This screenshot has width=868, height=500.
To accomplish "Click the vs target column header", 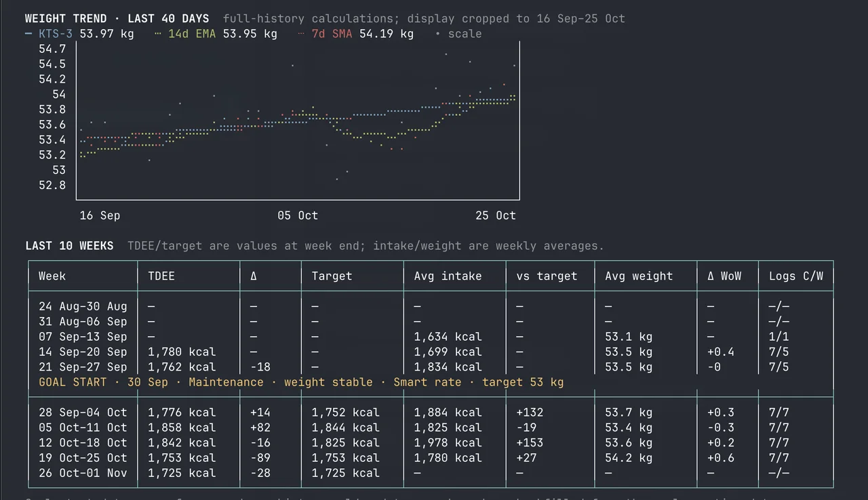I will 547,276.
